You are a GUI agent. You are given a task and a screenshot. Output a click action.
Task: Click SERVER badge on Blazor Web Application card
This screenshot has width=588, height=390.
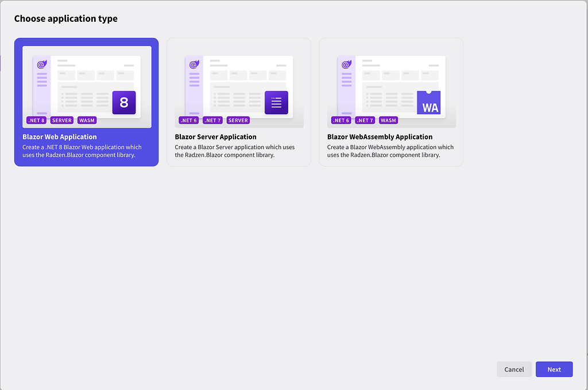pyautogui.click(x=62, y=120)
